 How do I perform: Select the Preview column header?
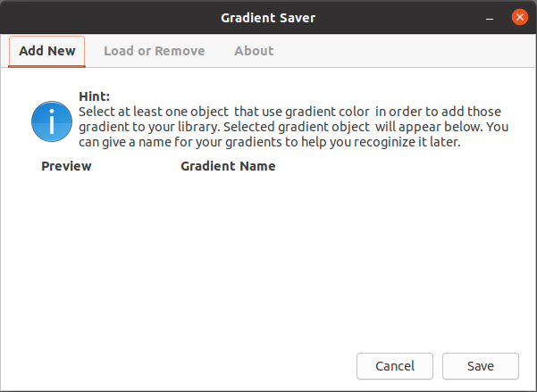click(66, 166)
